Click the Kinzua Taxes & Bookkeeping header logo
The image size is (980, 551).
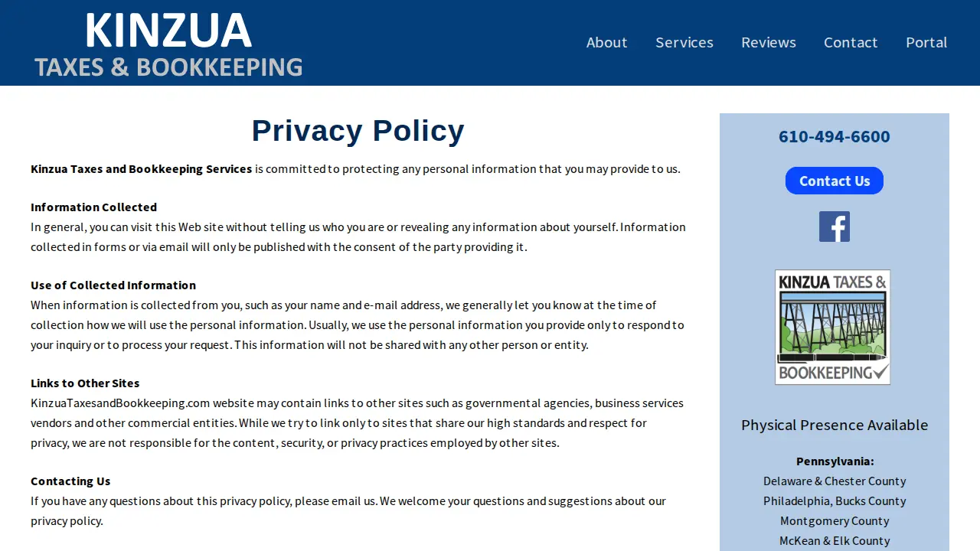coord(168,44)
